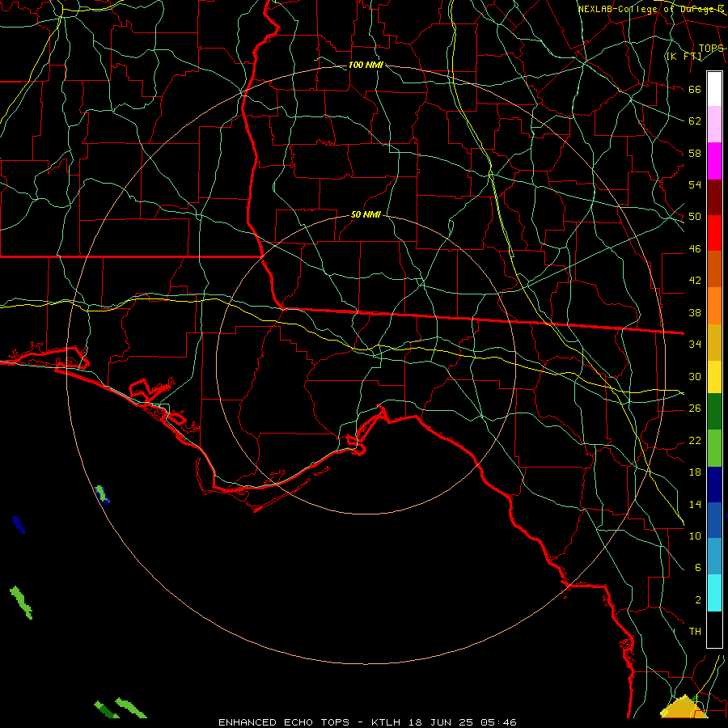Viewport: 728px width, 728px height.
Task: Click the legend value '62'
Action: [695, 121]
